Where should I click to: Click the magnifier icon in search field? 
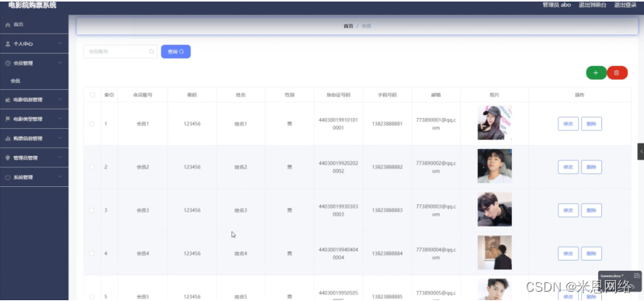coord(151,52)
